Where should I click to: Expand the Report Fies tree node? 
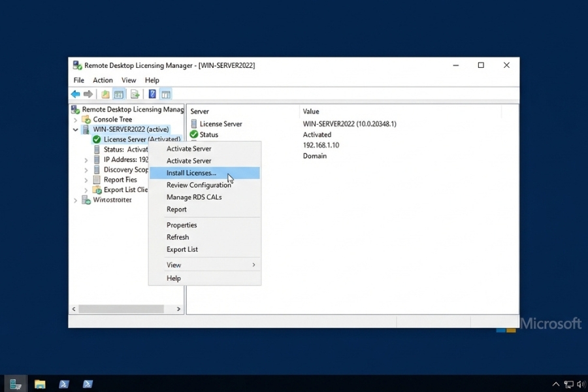(x=86, y=180)
